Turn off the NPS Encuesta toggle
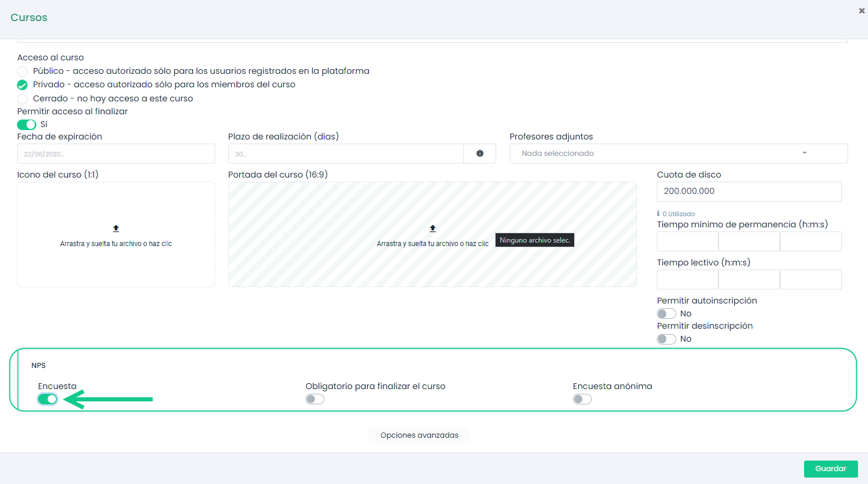 pyautogui.click(x=48, y=399)
